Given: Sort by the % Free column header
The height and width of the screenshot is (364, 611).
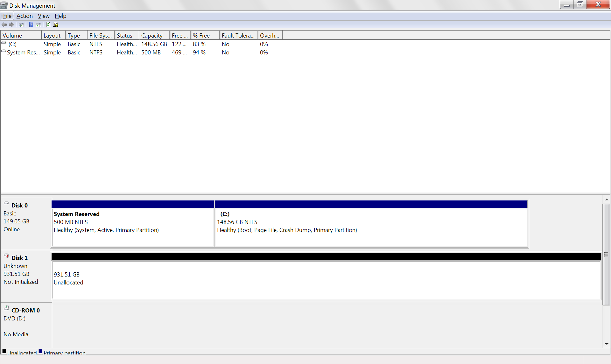Looking at the screenshot, I should point(205,36).
